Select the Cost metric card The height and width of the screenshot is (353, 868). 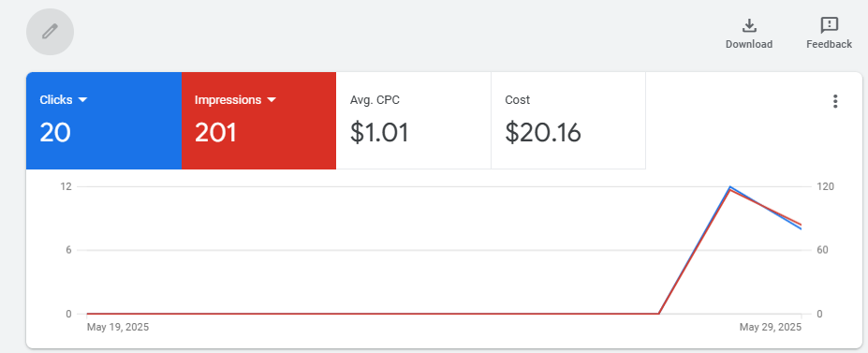568,121
